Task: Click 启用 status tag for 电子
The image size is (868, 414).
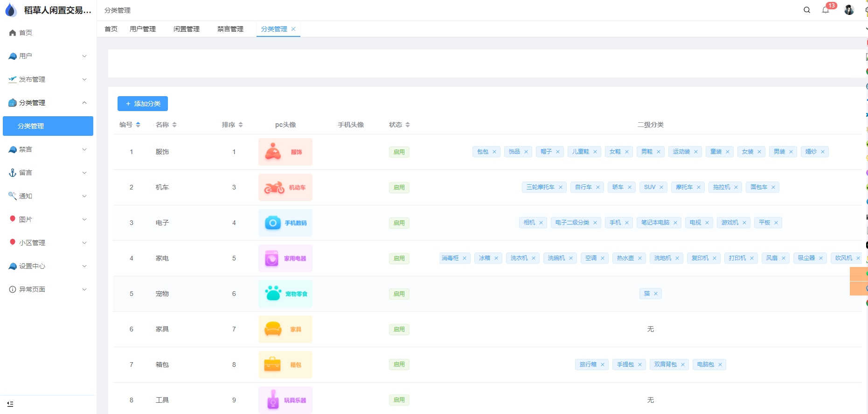Action: (x=399, y=223)
